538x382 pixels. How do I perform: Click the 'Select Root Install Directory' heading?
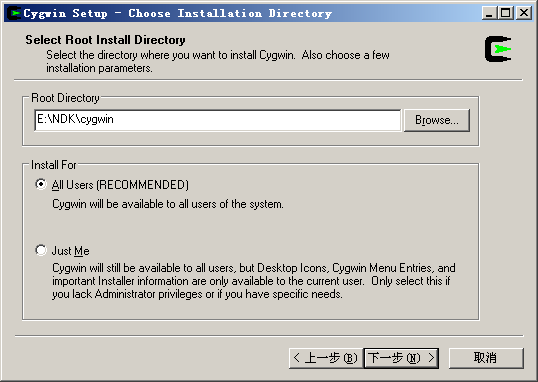(105, 40)
